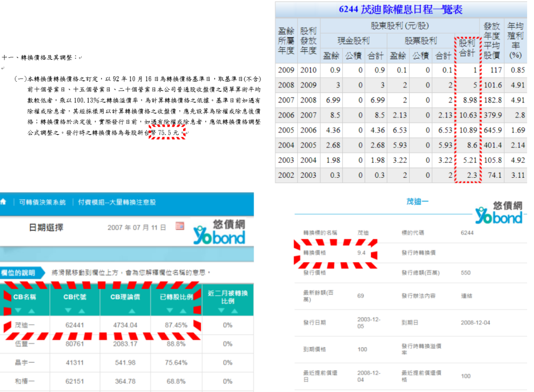Screen dimensions: 534x392
Task: Sort 近二月被轉換比例 column descending
Action: point(221,310)
